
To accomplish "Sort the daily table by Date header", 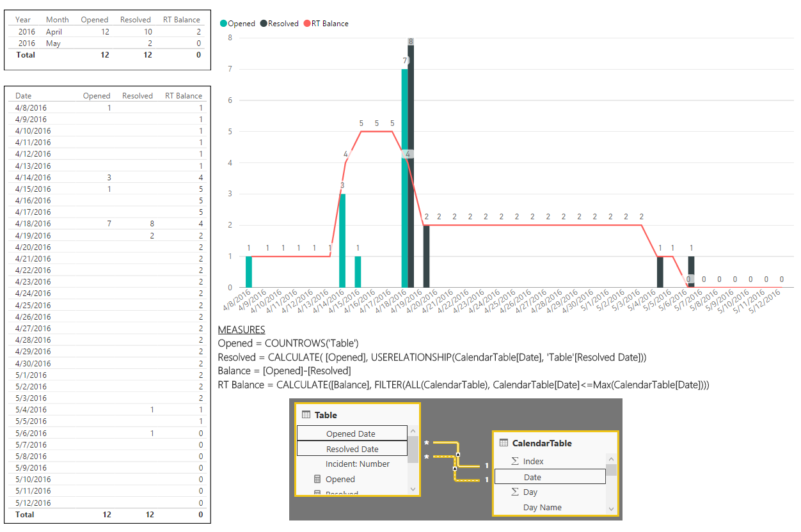I will point(24,96).
